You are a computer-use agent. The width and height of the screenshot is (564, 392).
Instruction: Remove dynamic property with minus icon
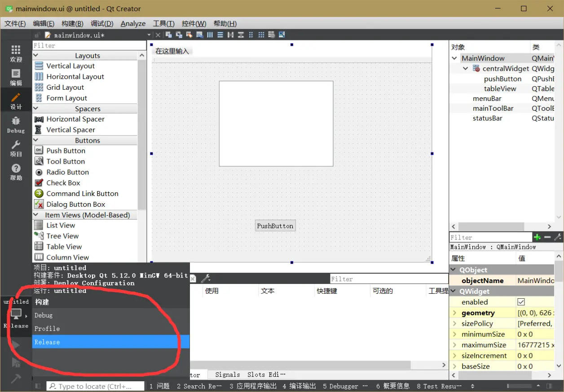coord(547,237)
